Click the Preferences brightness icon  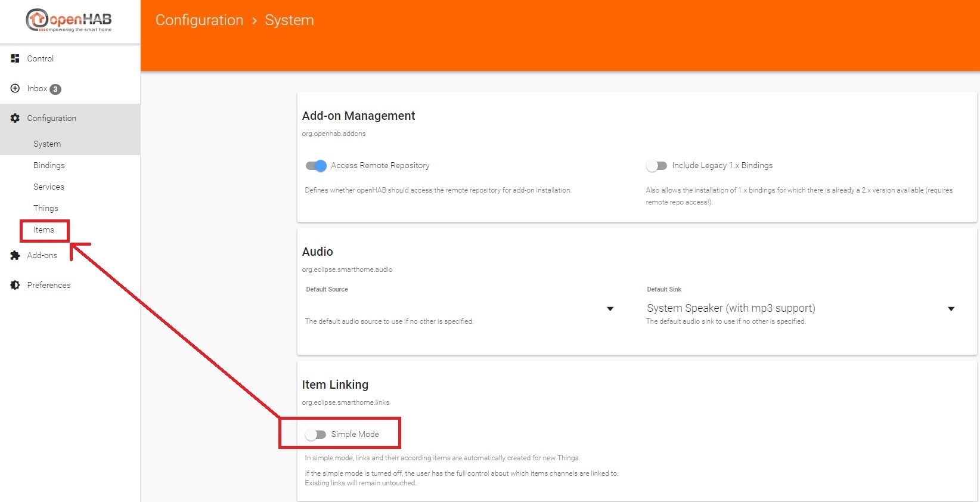15,285
